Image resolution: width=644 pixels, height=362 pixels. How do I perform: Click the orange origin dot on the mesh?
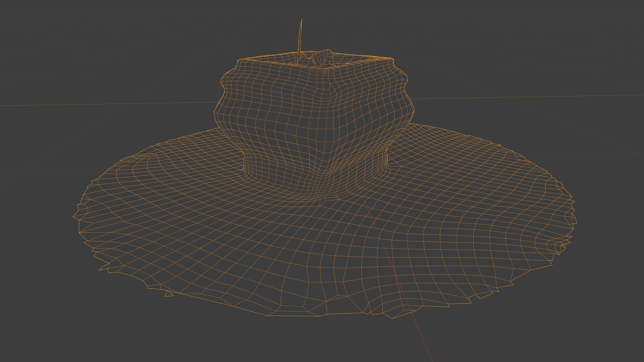pyautogui.click(x=322, y=100)
